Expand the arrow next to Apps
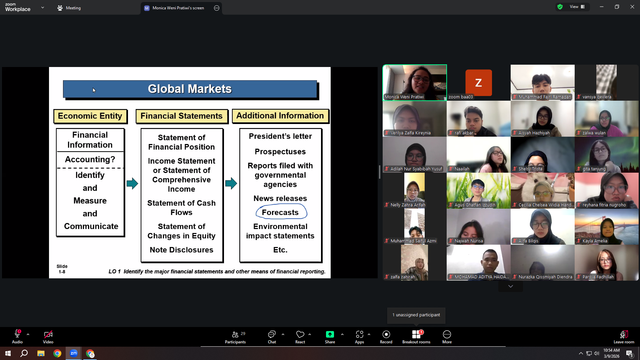 pyautogui.click(x=369, y=334)
